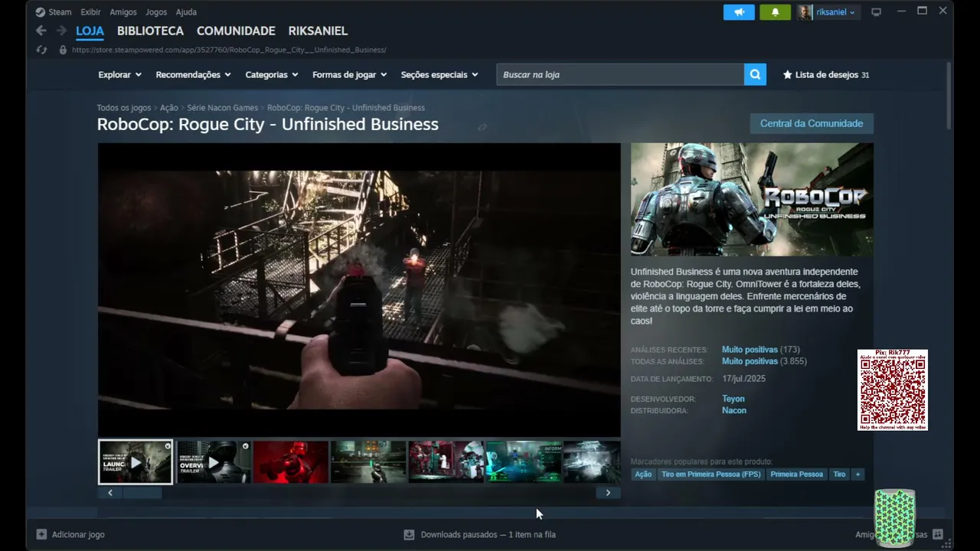Click the media strip scrollbar handle
Image resolution: width=980 pixels, height=551 pixels.
click(142, 493)
